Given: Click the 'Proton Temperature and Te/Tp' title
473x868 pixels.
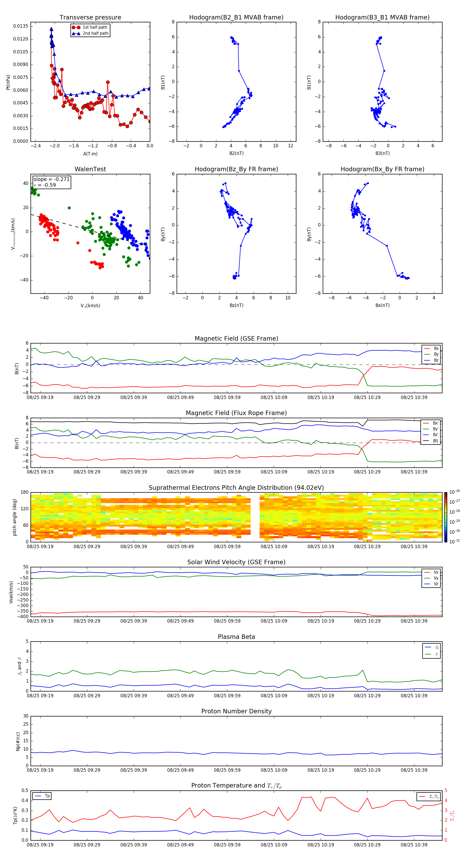Looking at the screenshot, I should pos(236,786).
